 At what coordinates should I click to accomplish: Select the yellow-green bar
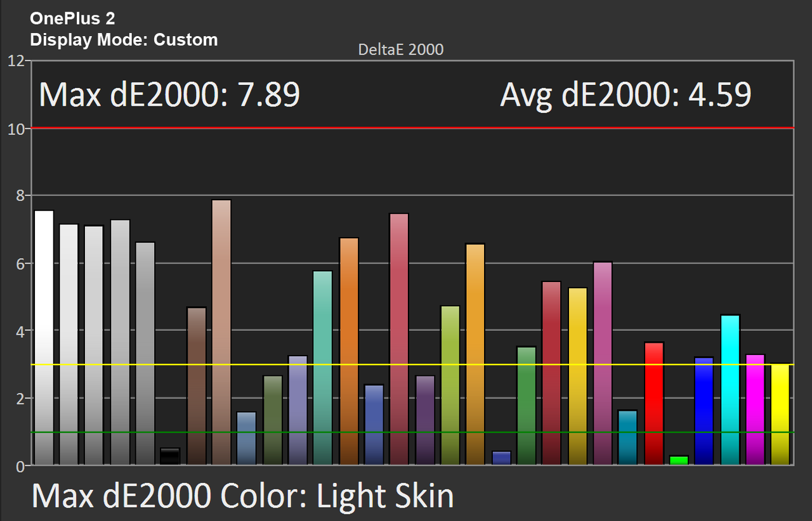click(x=450, y=386)
